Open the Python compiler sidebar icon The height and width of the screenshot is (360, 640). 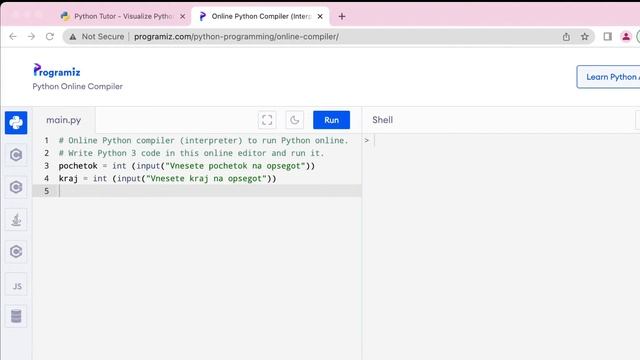point(16,122)
